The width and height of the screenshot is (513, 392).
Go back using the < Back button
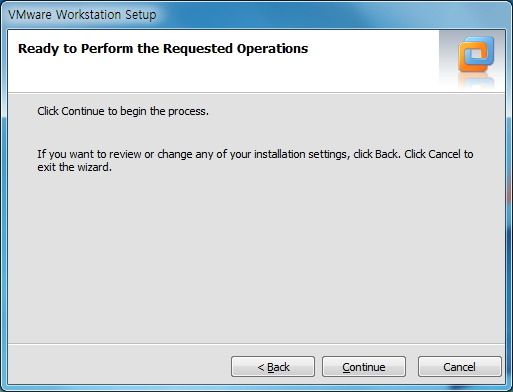pyautogui.click(x=273, y=367)
